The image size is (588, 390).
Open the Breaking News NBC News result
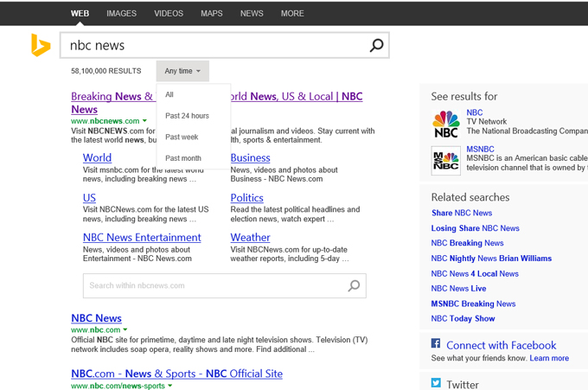click(x=217, y=103)
